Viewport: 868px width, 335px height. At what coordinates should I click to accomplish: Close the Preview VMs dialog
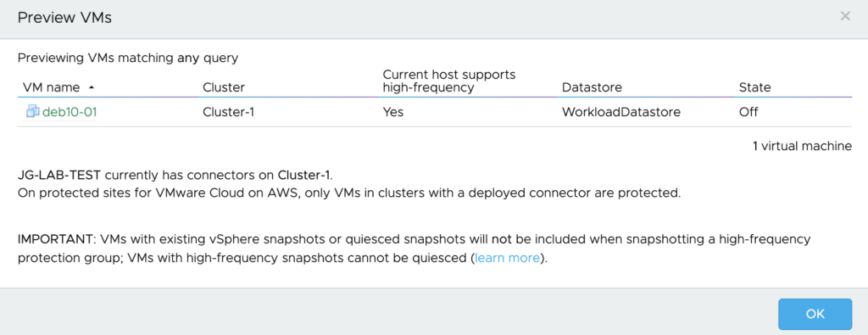(845, 16)
